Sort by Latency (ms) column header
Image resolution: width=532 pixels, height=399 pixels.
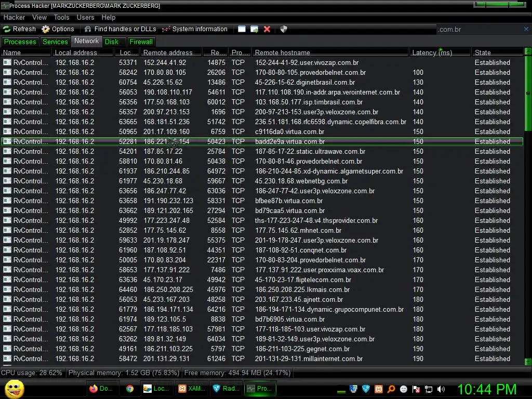coord(440,52)
